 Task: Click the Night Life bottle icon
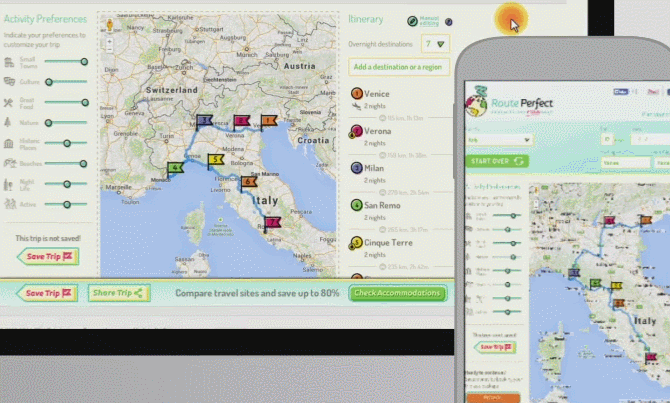[9, 184]
